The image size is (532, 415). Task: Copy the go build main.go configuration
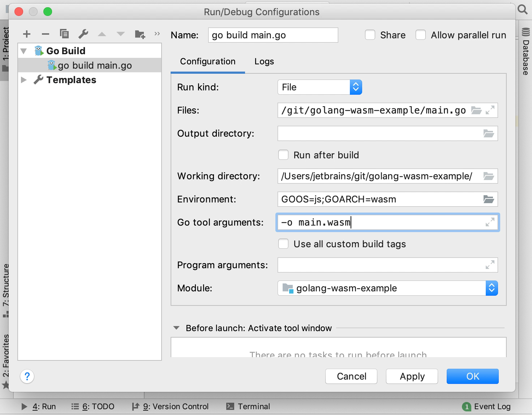[x=64, y=34]
